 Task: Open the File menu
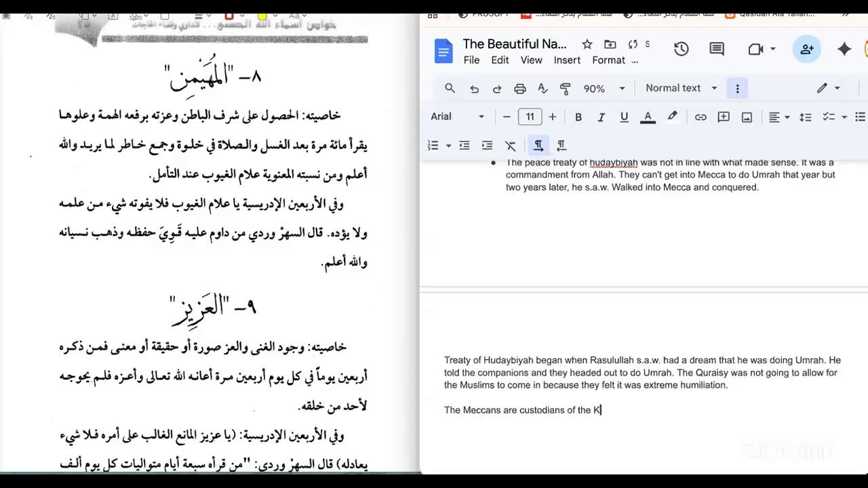[471, 60]
